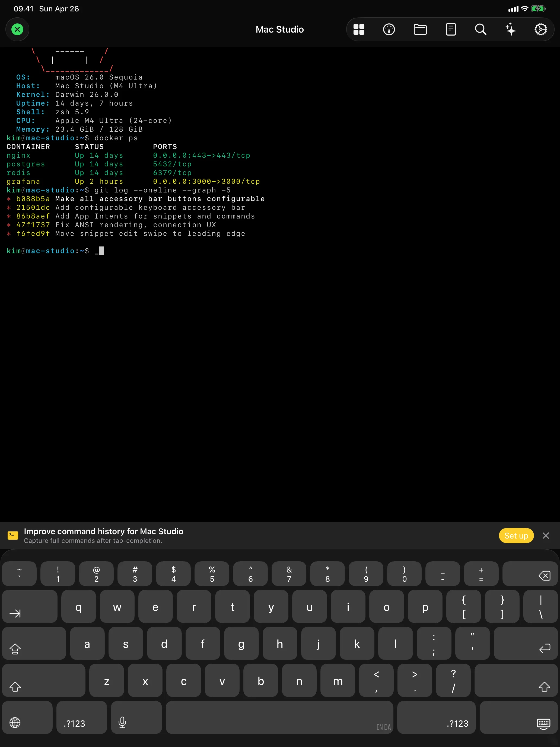This screenshot has width=560, height=747.
Task: Open the AI assistant sparkles icon
Action: tap(510, 29)
